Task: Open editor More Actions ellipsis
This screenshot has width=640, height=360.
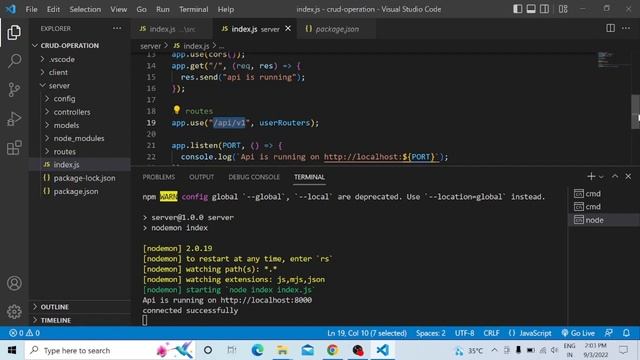Action: coord(626,28)
